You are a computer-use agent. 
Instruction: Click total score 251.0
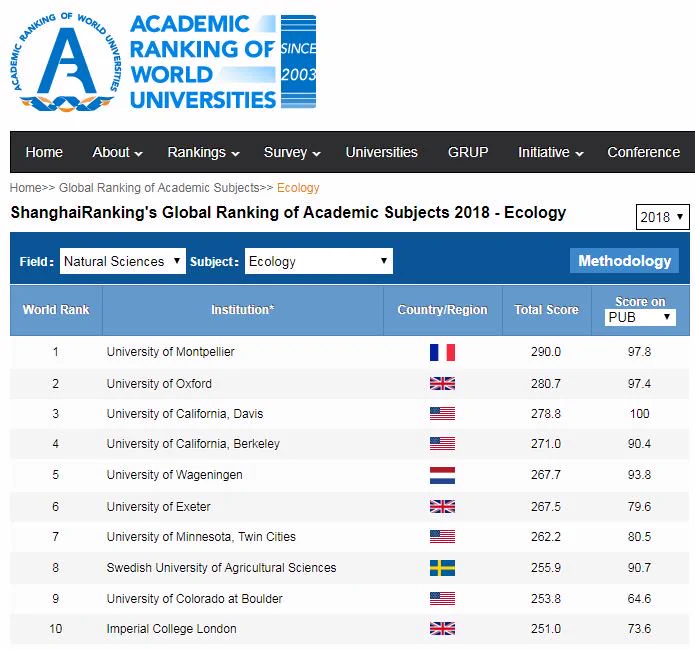click(x=546, y=629)
